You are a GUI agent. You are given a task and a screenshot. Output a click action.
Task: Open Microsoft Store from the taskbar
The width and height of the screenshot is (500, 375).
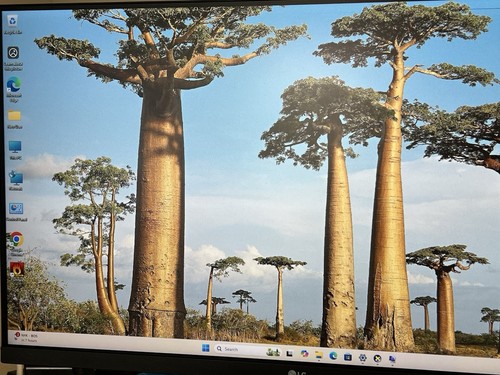coord(348,357)
